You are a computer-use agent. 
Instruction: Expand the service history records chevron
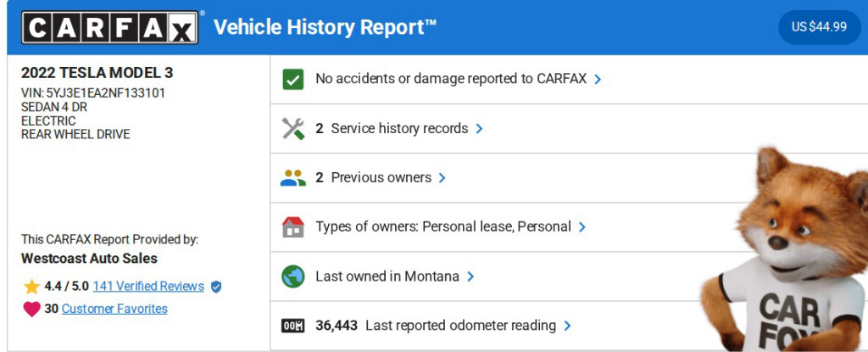click(479, 129)
